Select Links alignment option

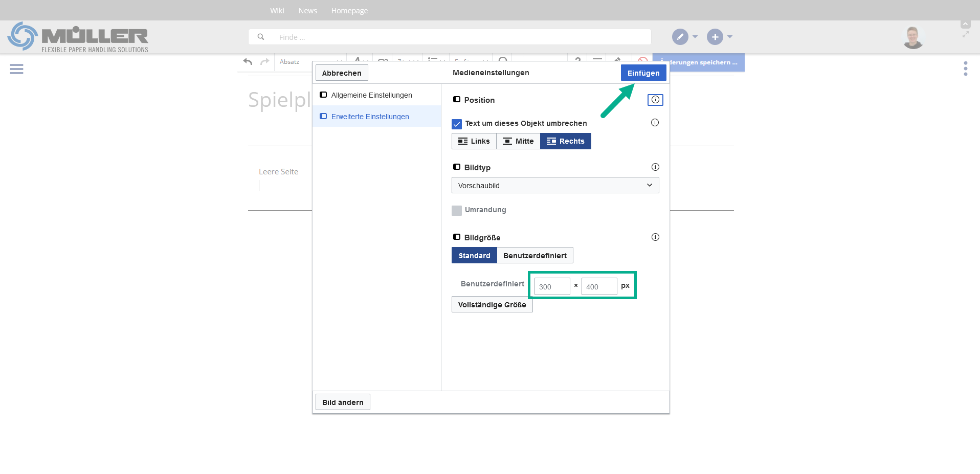[x=474, y=141]
